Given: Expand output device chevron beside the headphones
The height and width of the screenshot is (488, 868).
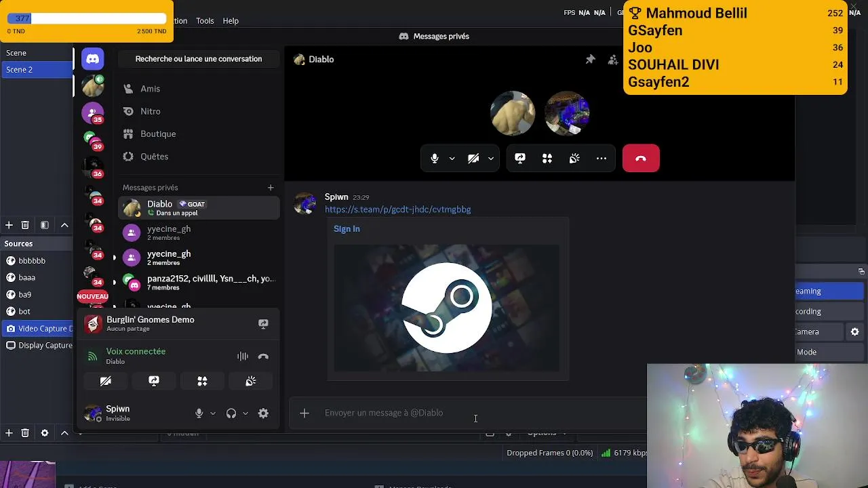Looking at the screenshot, I should coord(245,413).
